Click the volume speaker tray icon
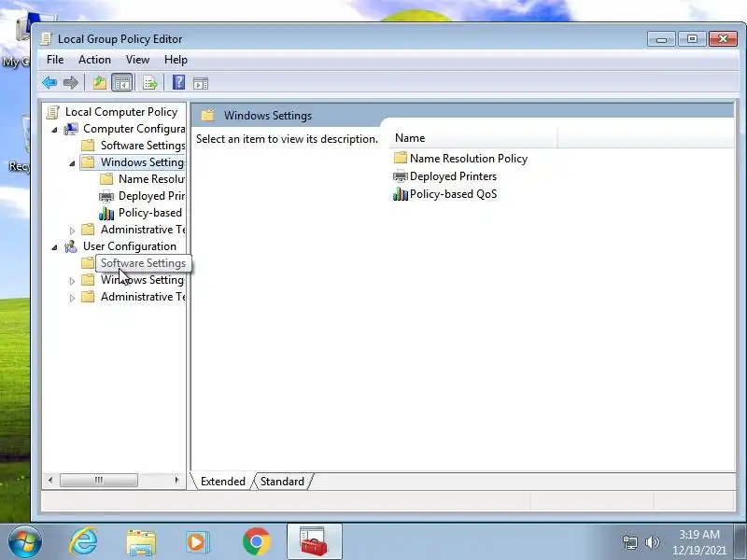The height and width of the screenshot is (560, 747). (x=652, y=542)
